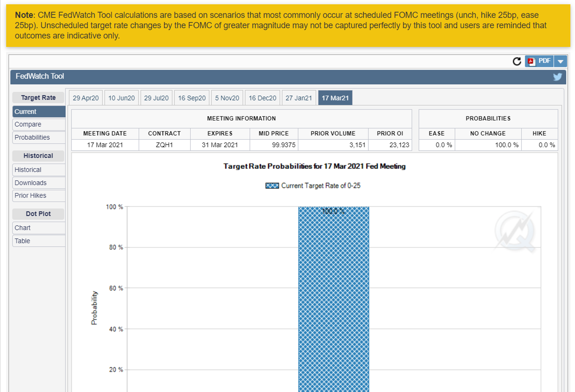575x392 pixels.
Task: Click the 3,151 prior volume value
Action: click(x=357, y=145)
